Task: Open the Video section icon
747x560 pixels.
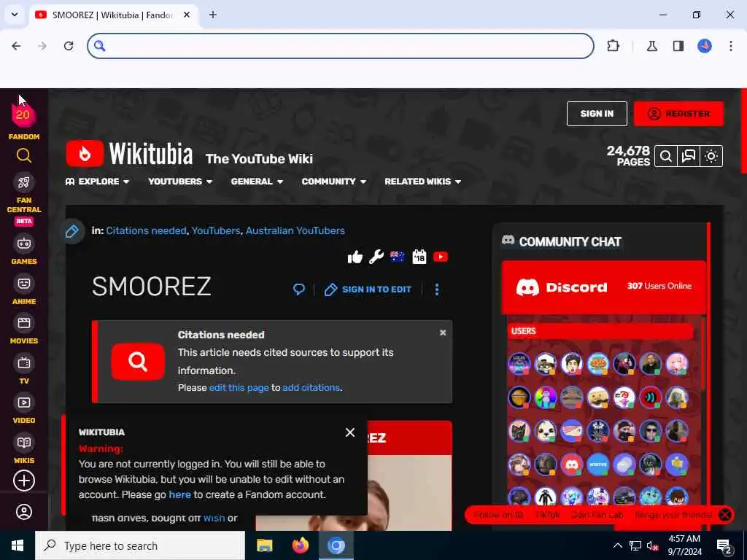Action: pos(24,402)
